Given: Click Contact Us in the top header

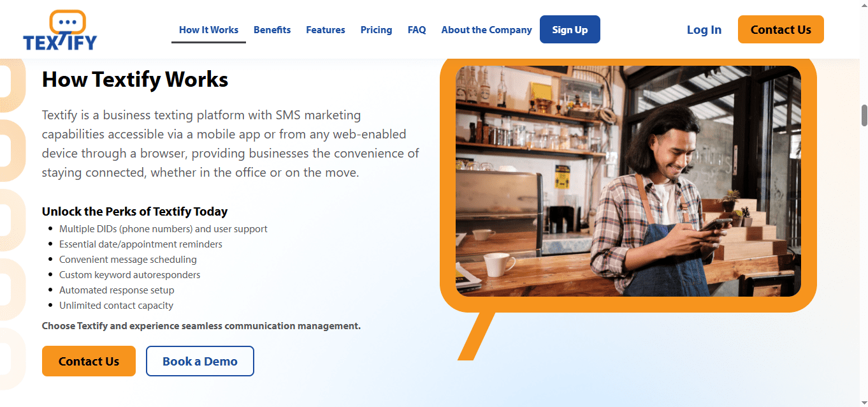Looking at the screenshot, I should 781,30.
